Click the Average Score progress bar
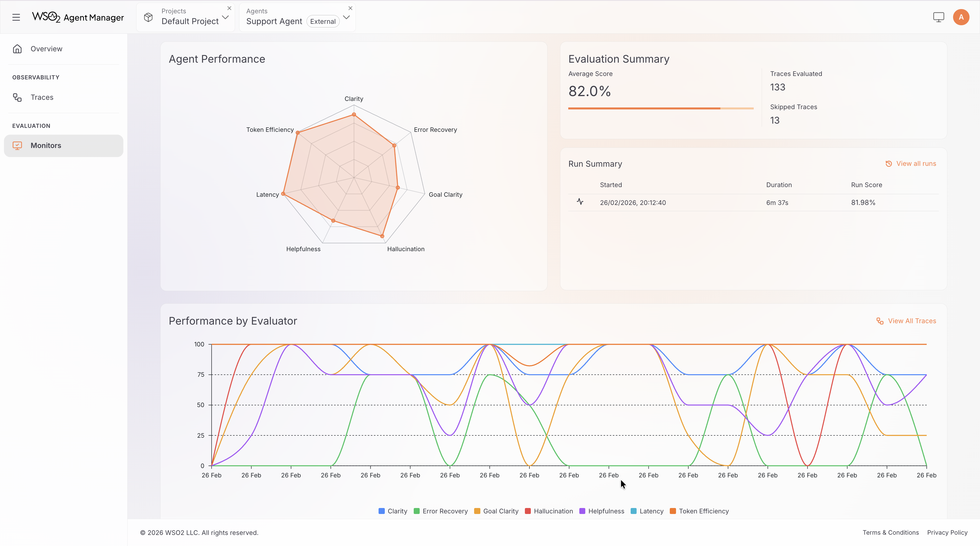The width and height of the screenshot is (980, 546). pos(661,108)
